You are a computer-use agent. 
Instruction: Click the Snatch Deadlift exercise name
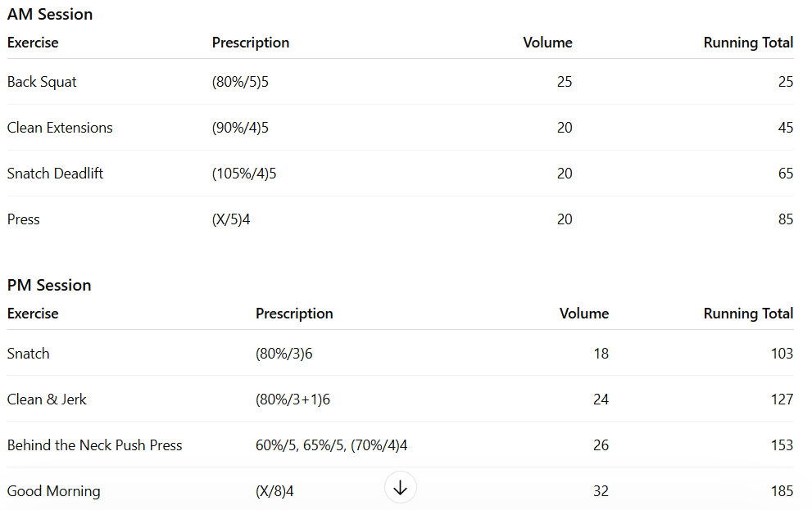55,174
